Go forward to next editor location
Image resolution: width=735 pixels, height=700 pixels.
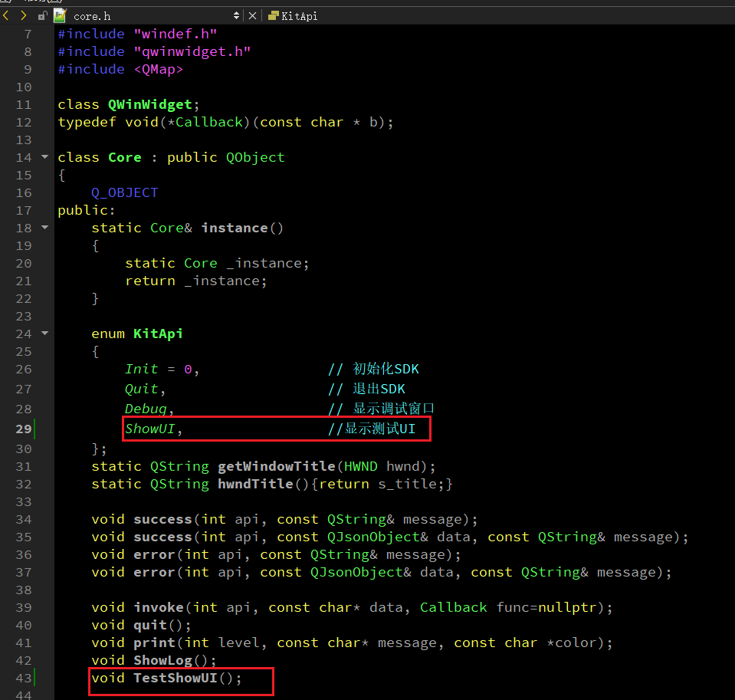(24, 16)
